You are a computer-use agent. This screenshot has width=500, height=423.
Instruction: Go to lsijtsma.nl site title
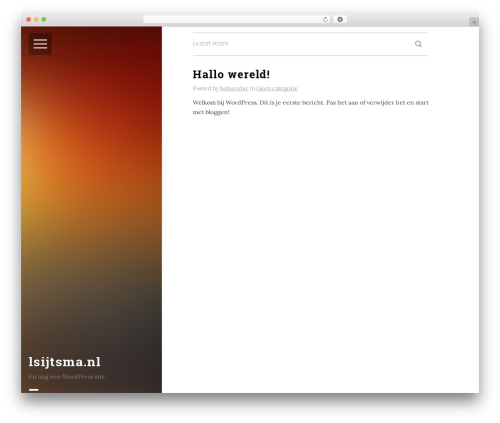(64, 362)
